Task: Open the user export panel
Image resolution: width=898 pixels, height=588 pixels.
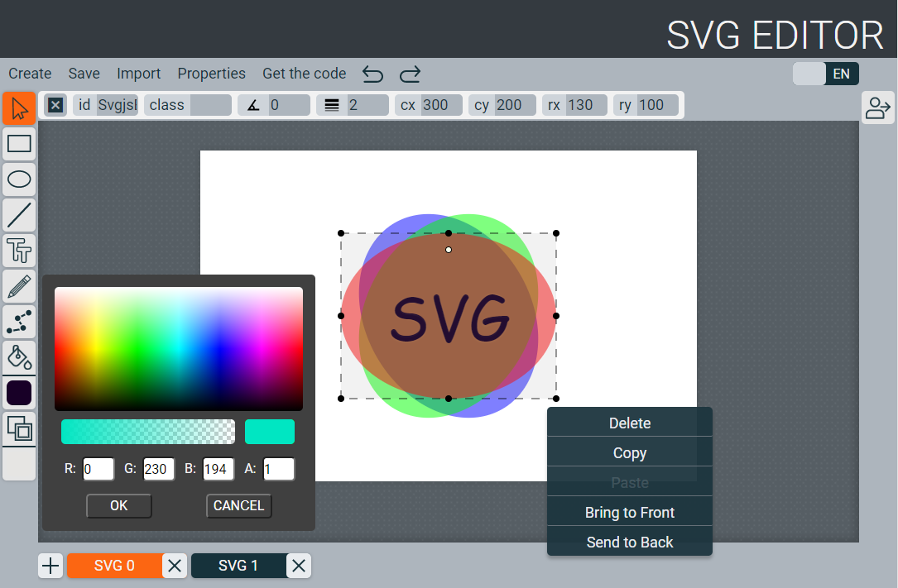Action: (x=877, y=108)
